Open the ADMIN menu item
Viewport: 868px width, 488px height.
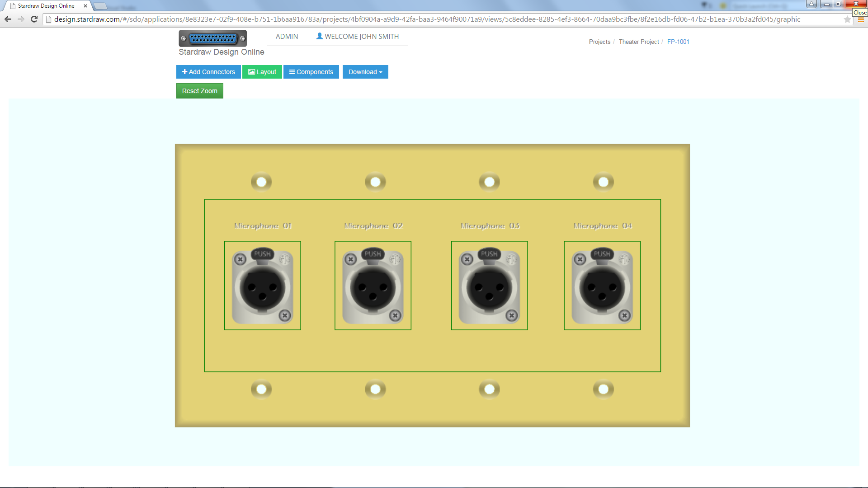click(287, 37)
